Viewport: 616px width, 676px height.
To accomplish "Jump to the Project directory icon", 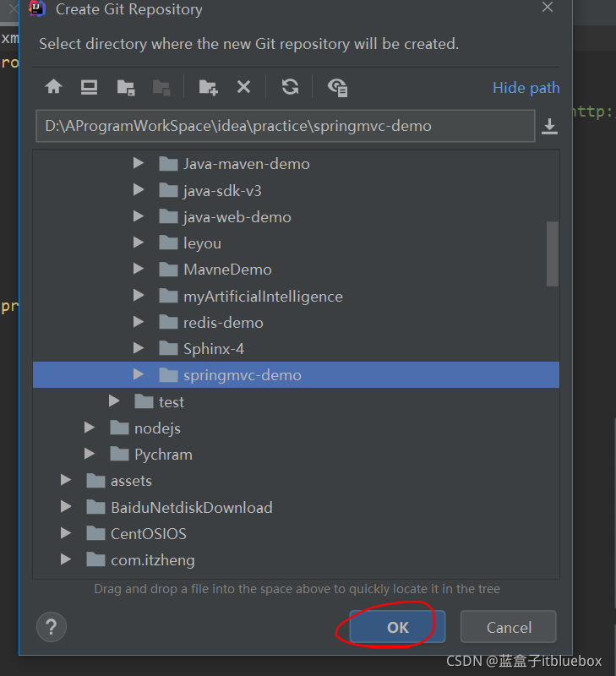I will (x=126, y=88).
